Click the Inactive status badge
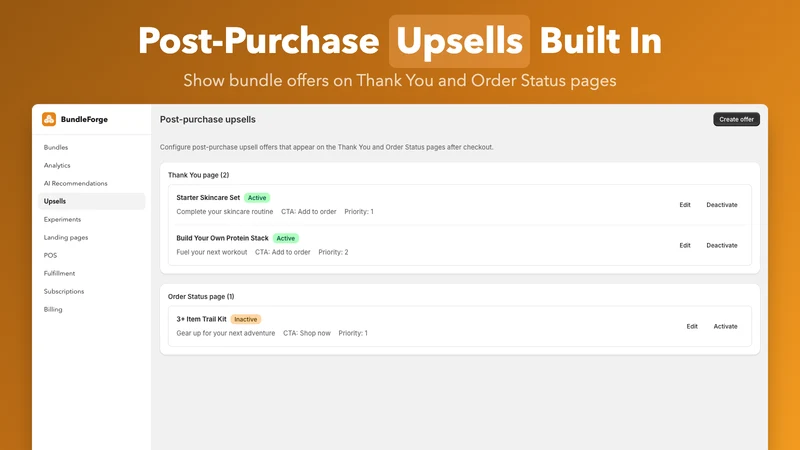 tap(246, 319)
